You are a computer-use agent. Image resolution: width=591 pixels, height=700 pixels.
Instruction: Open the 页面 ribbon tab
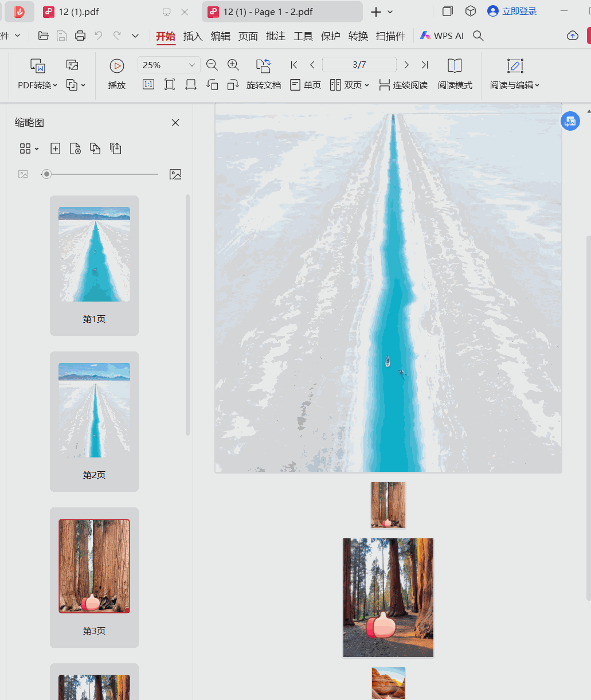coord(248,36)
